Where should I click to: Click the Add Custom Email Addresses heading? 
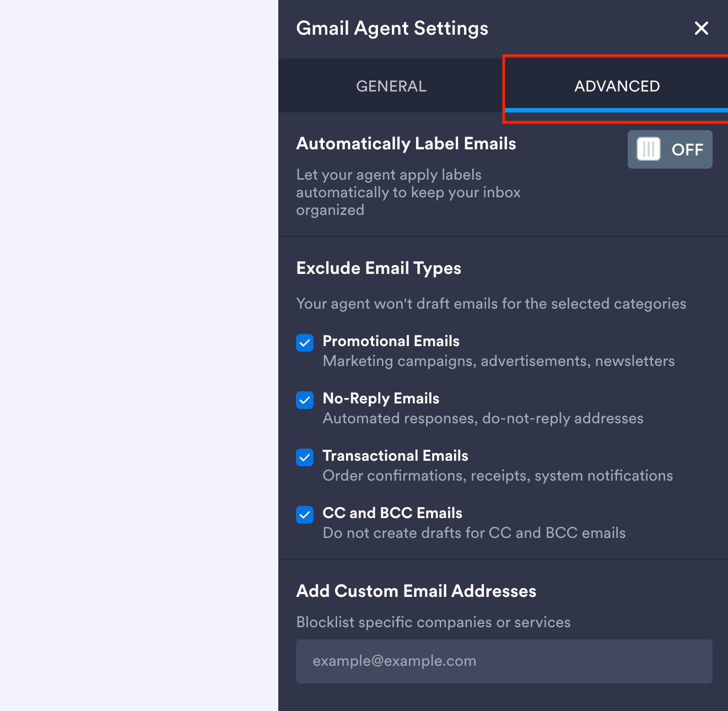tap(416, 591)
